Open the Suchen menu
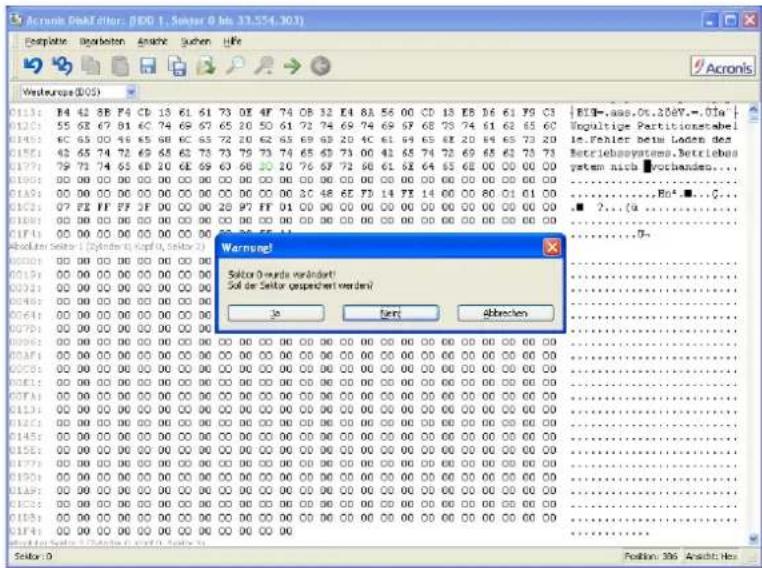This screenshot has height=568, width=762. coord(195,41)
